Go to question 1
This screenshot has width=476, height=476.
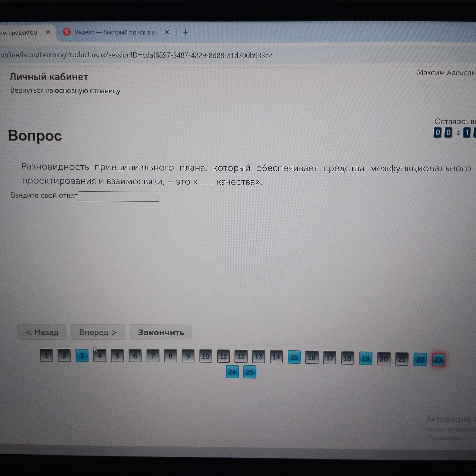pyautogui.click(x=46, y=355)
